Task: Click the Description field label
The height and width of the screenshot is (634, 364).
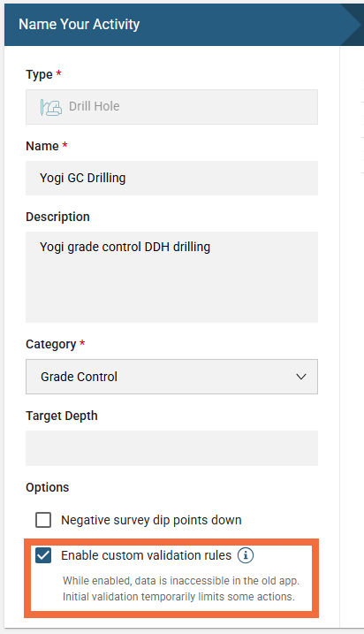Action: (x=57, y=217)
